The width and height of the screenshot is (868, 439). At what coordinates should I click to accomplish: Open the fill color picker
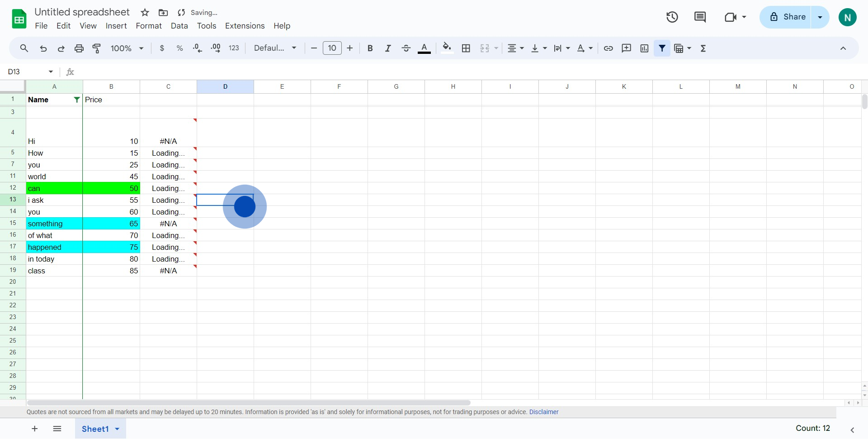pyautogui.click(x=447, y=48)
